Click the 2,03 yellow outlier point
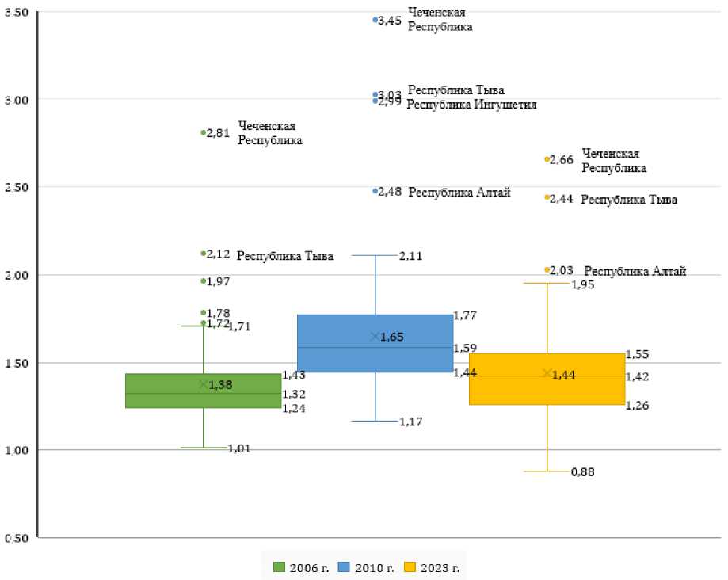728x580 pixels. click(547, 269)
